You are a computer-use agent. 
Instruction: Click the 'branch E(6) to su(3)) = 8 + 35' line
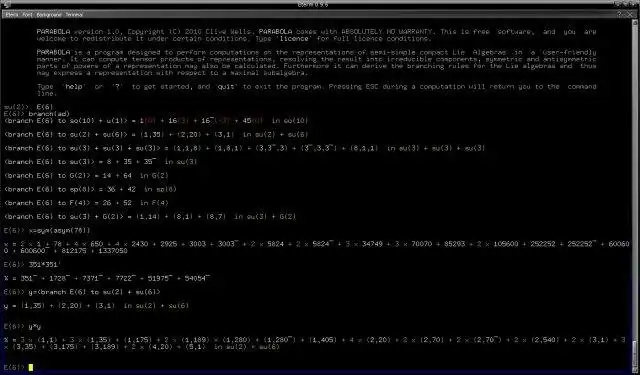click(x=100, y=162)
